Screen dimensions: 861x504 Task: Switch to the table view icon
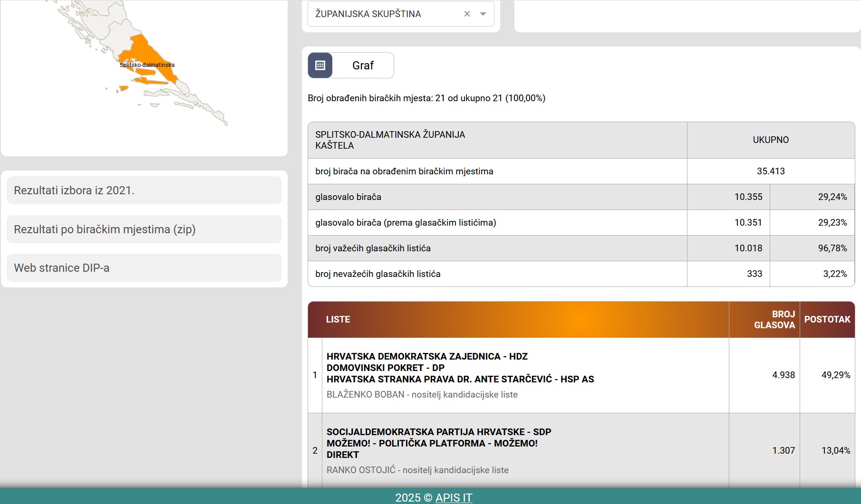pos(320,66)
